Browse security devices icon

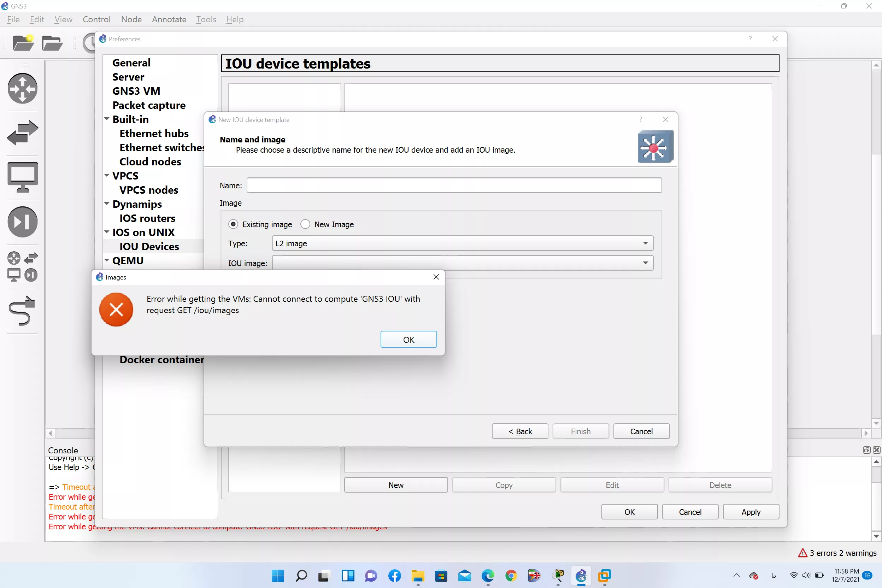(x=23, y=222)
